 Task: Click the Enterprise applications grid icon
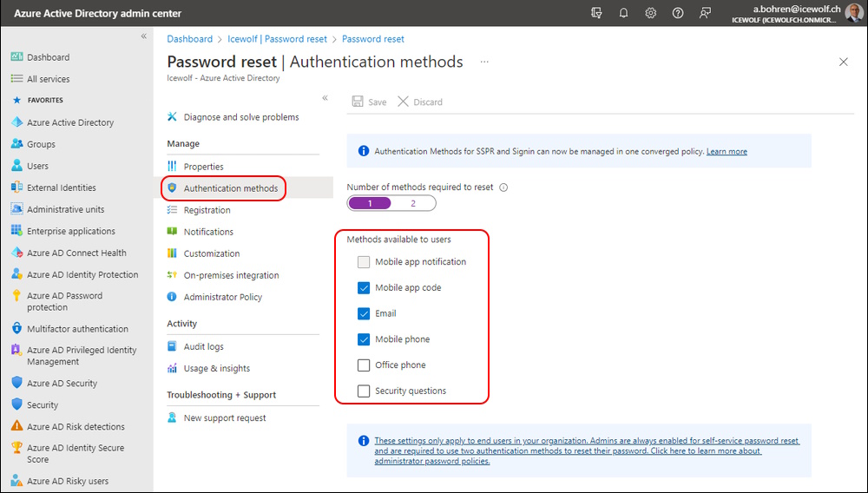click(x=17, y=231)
